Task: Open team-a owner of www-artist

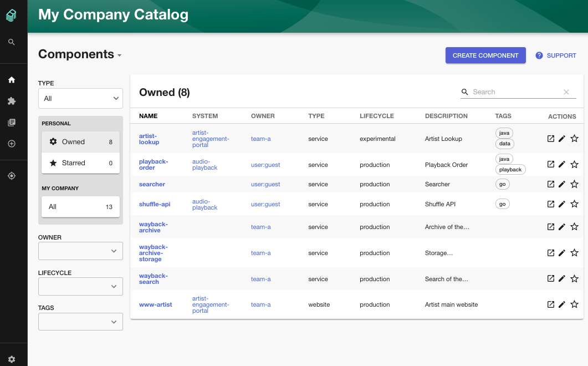Action: click(x=260, y=305)
